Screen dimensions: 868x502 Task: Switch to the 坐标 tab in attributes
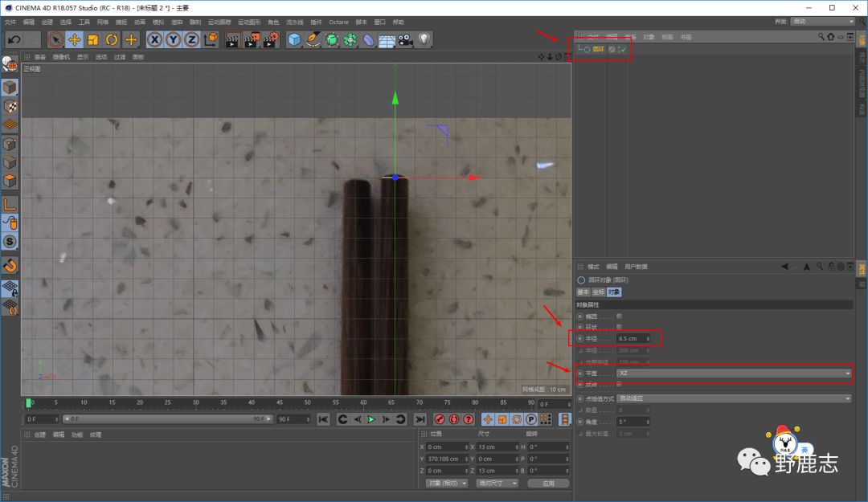pos(599,292)
